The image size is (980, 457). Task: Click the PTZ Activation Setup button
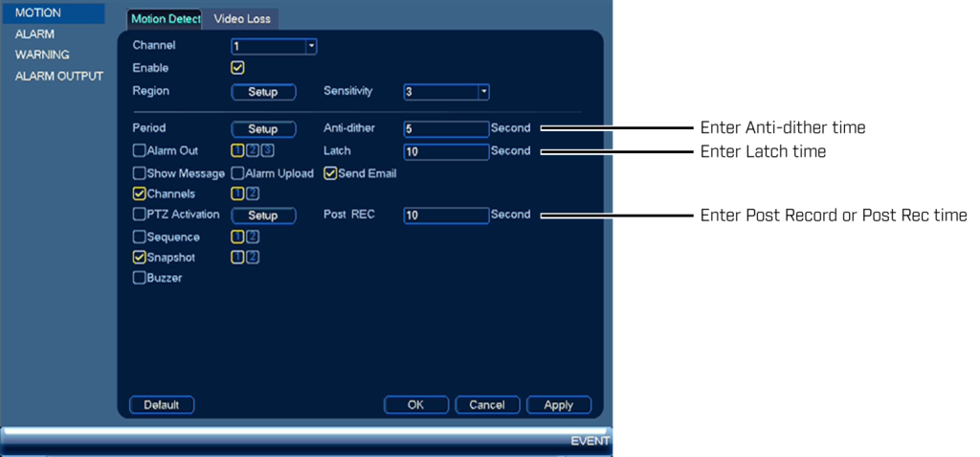263,216
